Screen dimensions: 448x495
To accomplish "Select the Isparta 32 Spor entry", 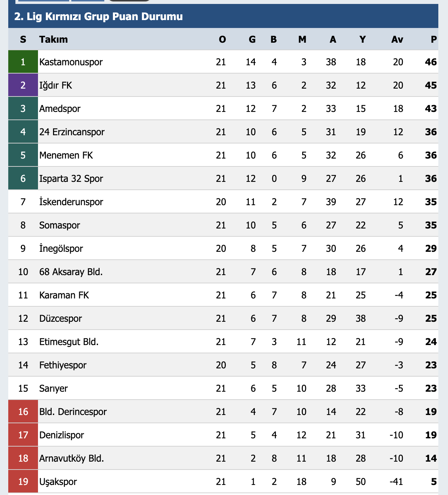I will point(71,179).
